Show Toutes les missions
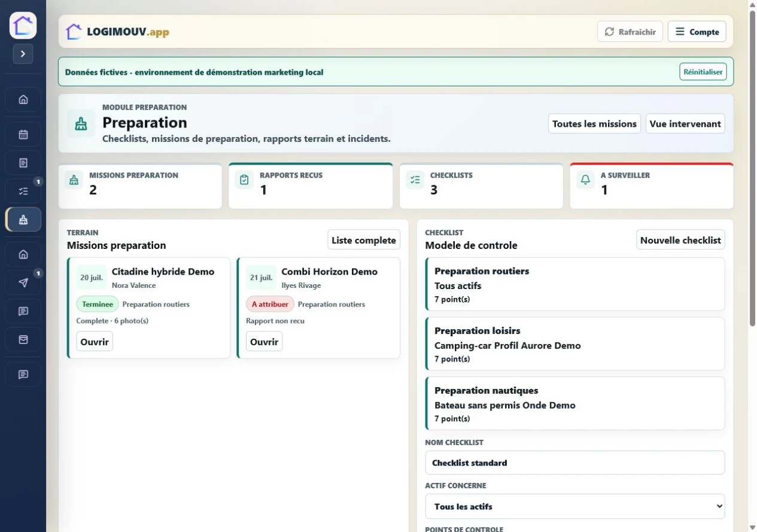The width and height of the screenshot is (757, 532). click(x=594, y=124)
